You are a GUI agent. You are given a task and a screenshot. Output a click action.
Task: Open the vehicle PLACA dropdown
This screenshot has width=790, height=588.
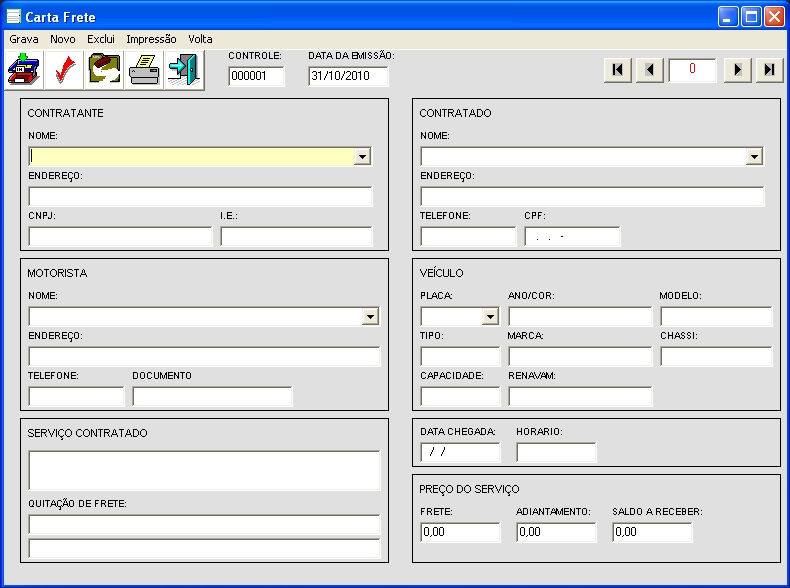[x=490, y=317]
